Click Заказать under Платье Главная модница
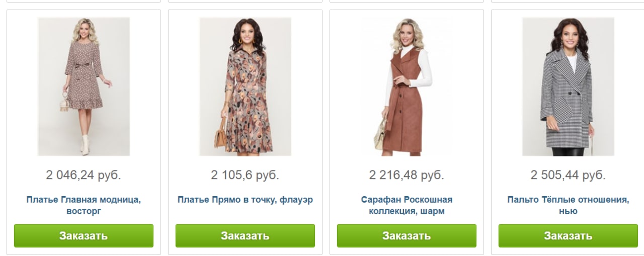 tap(84, 236)
